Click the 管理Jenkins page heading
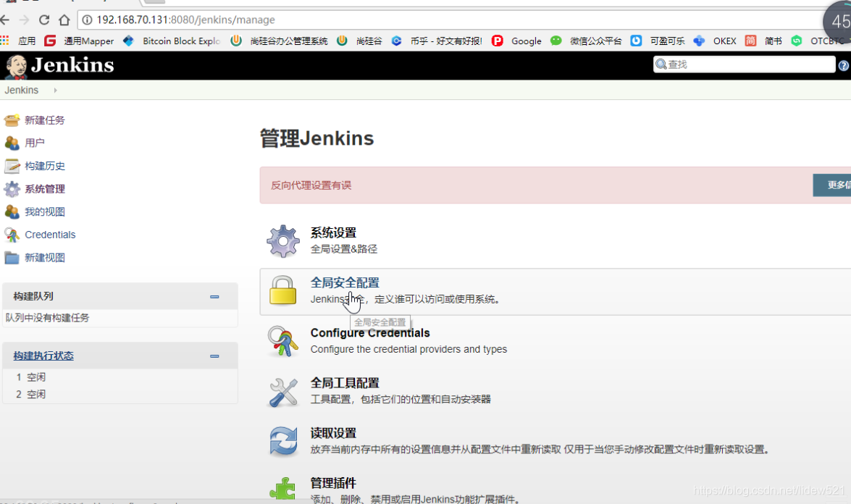 click(317, 138)
